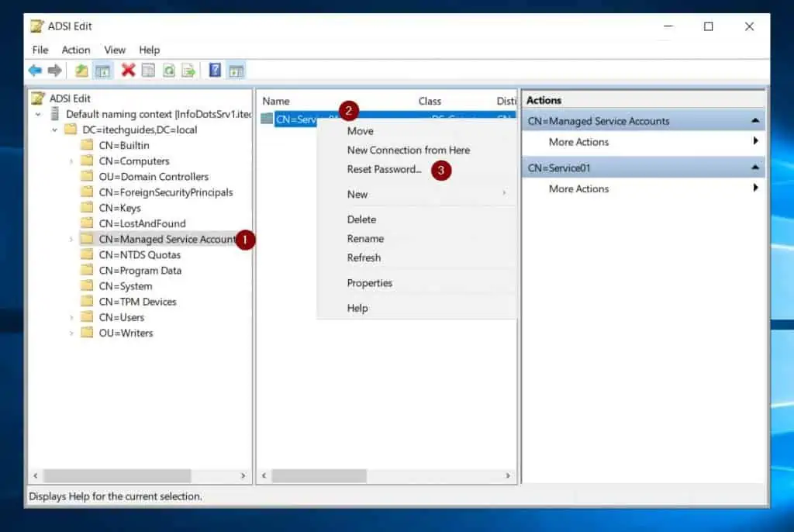Click More Actions under CN=Service01
794x532 pixels.
click(x=578, y=188)
